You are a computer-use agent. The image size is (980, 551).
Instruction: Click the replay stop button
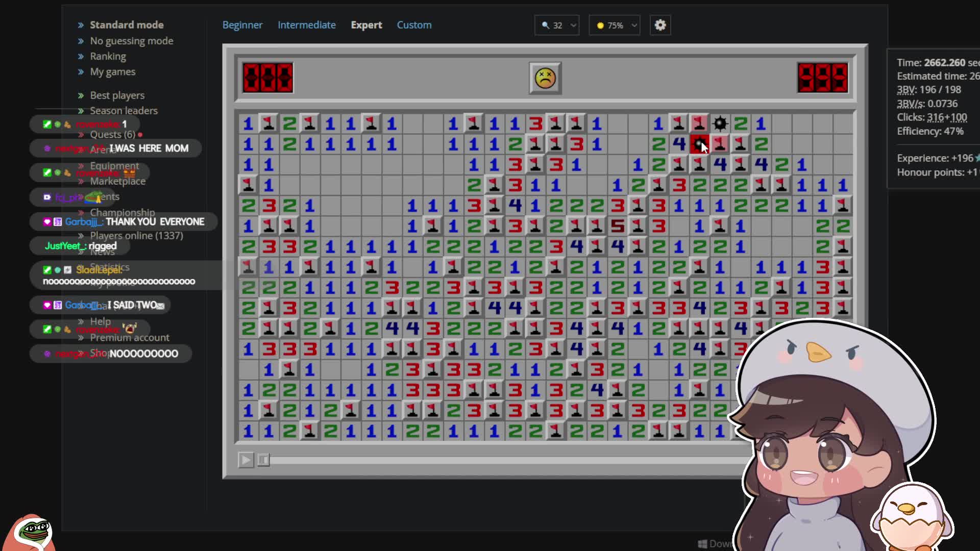coord(263,460)
